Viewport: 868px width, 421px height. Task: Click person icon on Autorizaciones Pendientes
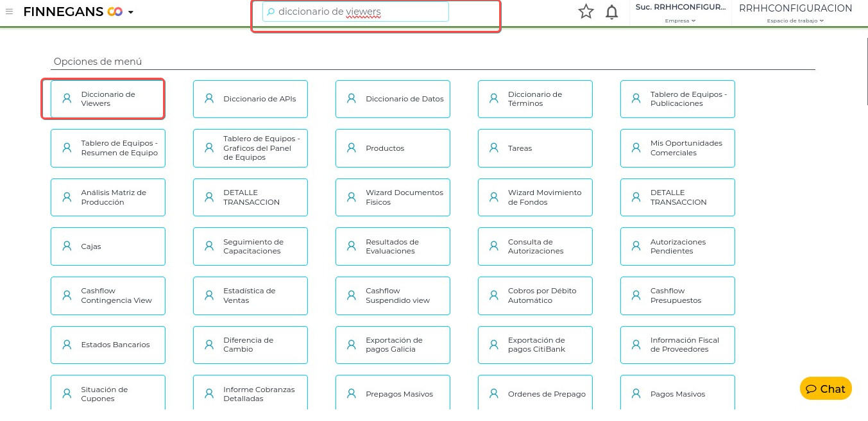pyautogui.click(x=636, y=246)
